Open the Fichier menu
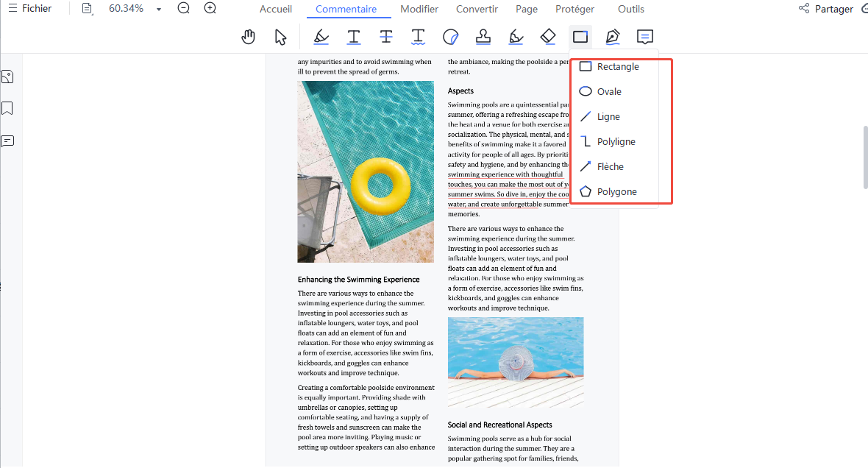This screenshot has width=868, height=468. click(x=30, y=9)
